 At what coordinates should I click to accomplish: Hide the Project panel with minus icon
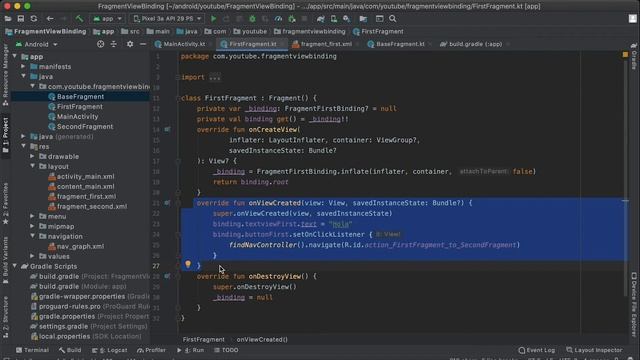click(143, 44)
